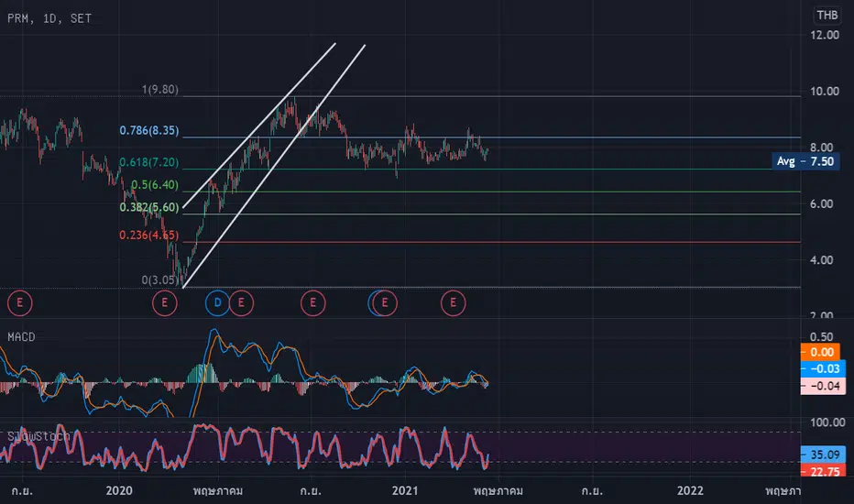Click the E marker beside the D marker

[241, 303]
